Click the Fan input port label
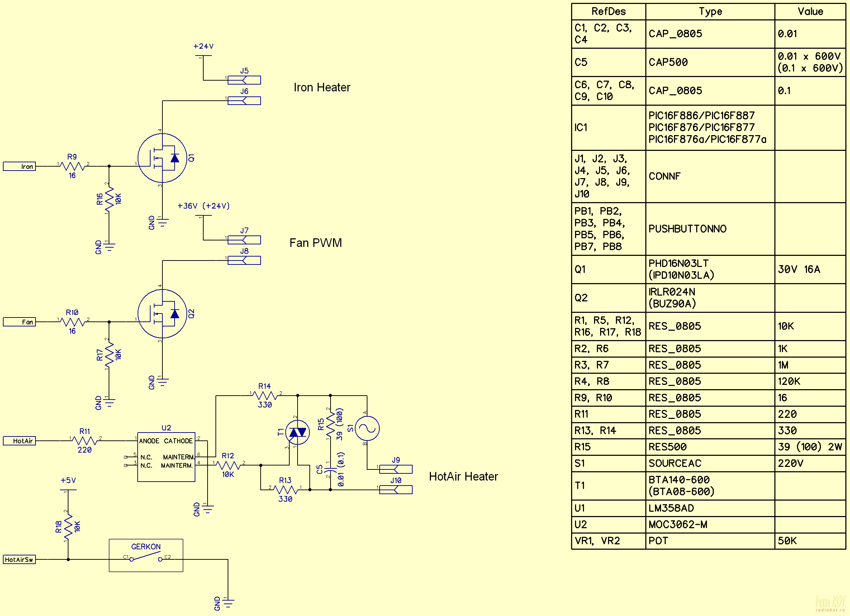This screenshot has height=616, width=850. [x=19, y=322]
